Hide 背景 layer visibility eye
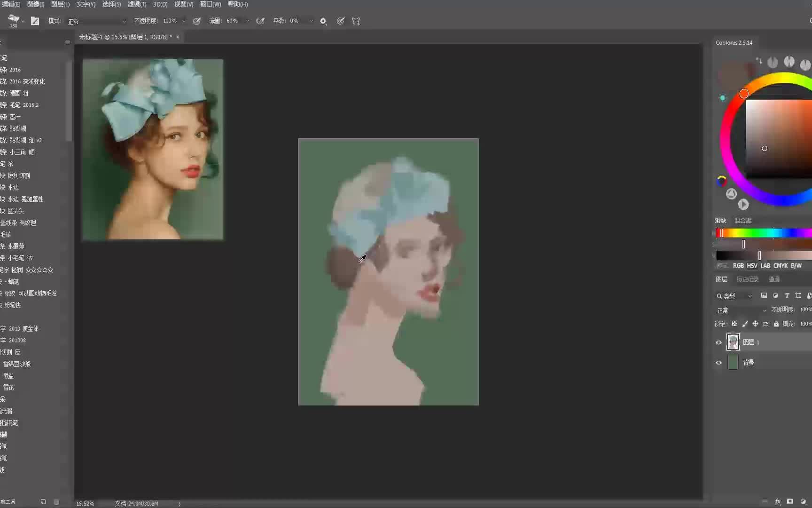The height and width of the screenshot is (508, 812). tap(718, 363)
